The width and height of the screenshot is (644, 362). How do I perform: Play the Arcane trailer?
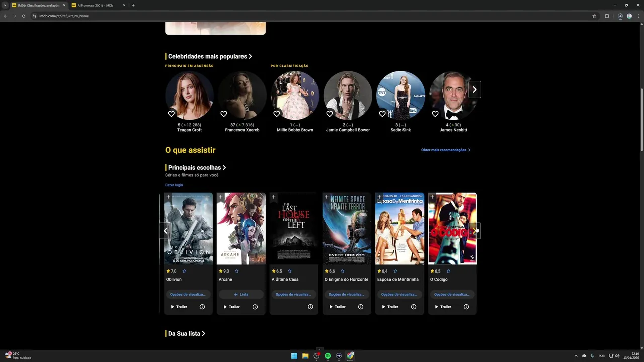click(232, 307)
